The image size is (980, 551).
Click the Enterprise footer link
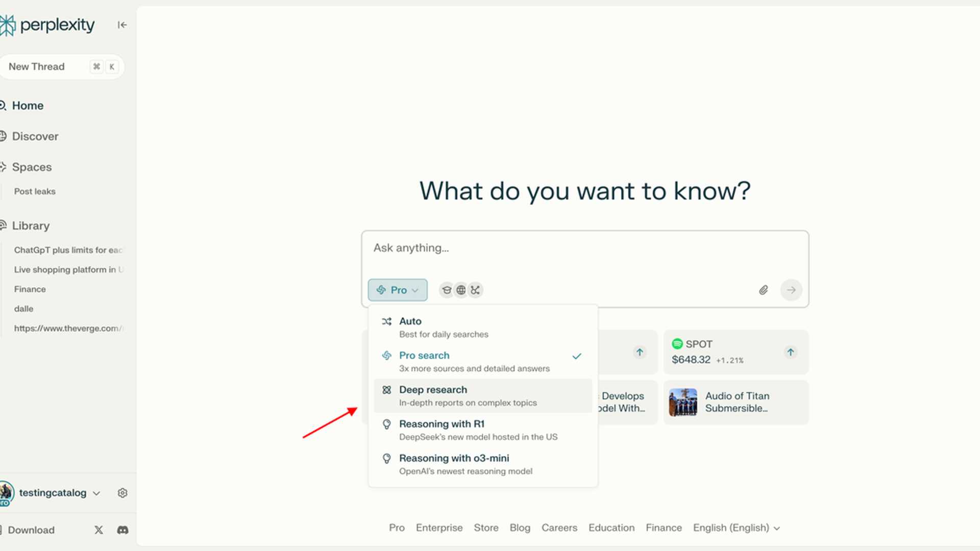[x=439, y=528]
